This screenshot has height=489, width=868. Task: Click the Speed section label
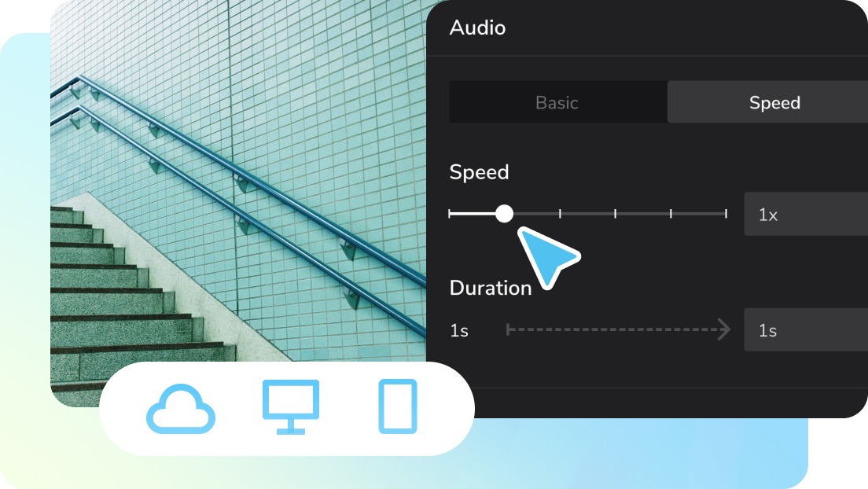coord(479,172)
